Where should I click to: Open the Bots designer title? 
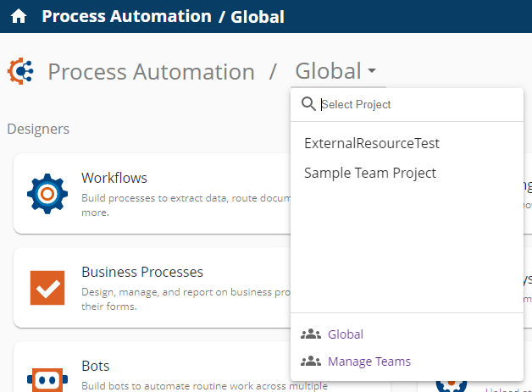(96, 366)
